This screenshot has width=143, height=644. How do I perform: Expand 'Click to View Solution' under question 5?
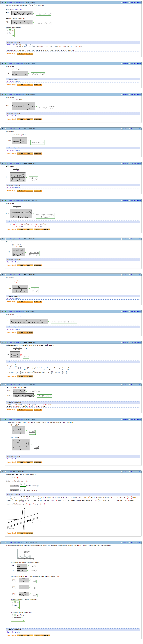13,187
